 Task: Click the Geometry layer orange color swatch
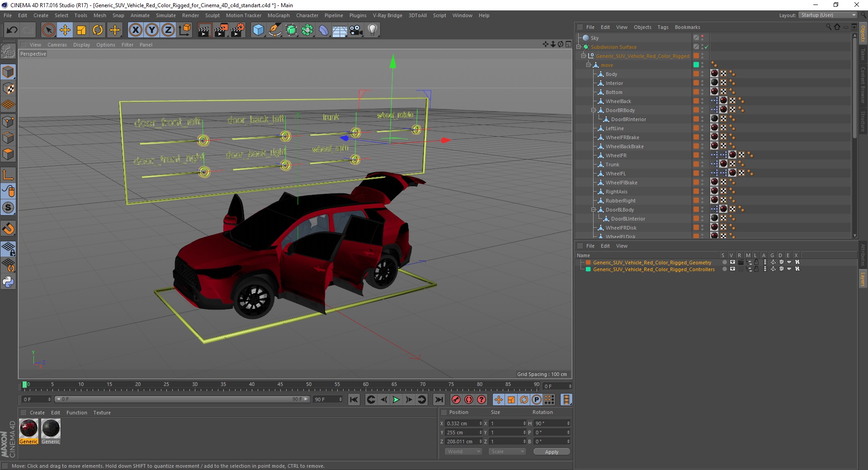pos(588,262)
